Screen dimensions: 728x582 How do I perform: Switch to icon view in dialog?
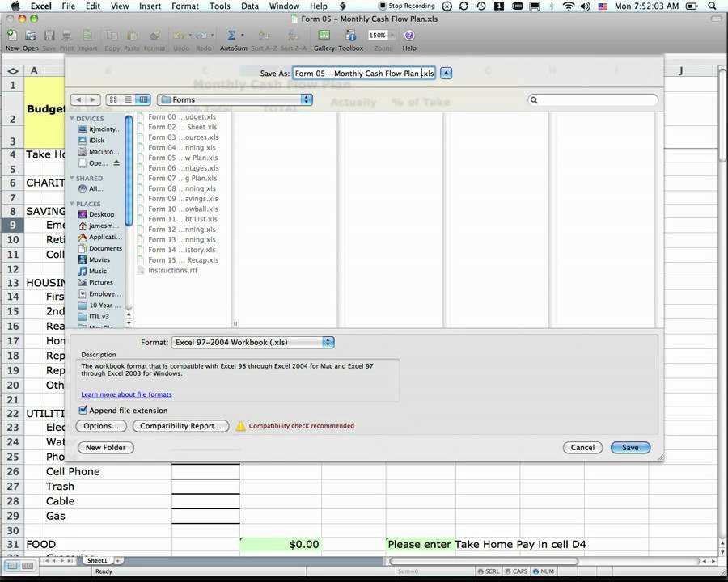[113, 99]
